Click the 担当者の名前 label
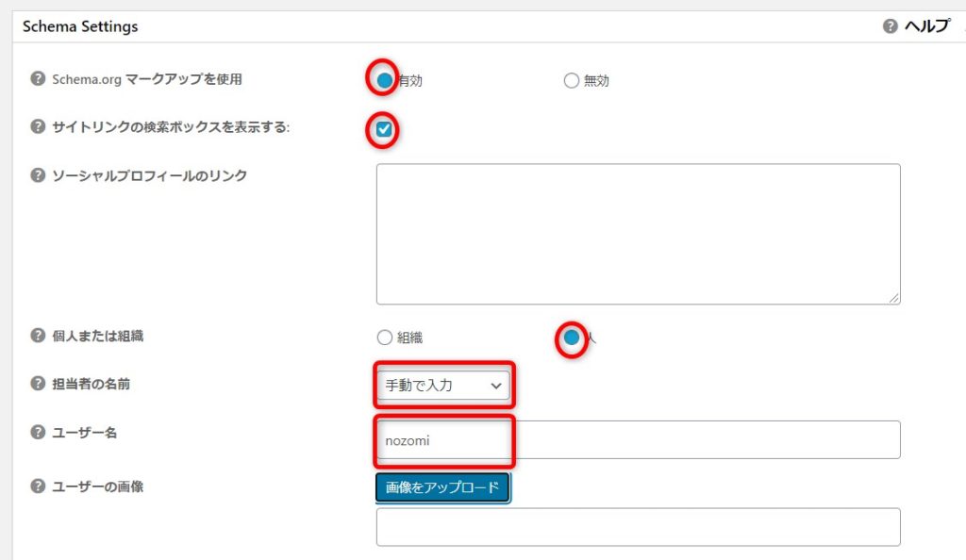Viewport: 966px width, 560px height. [92, 384]
